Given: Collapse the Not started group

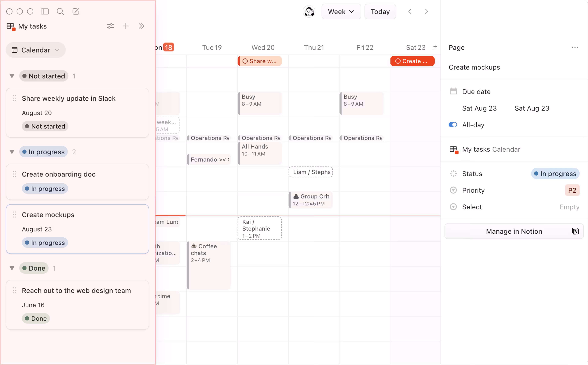Looking at the screenshot, I should 12,76.
